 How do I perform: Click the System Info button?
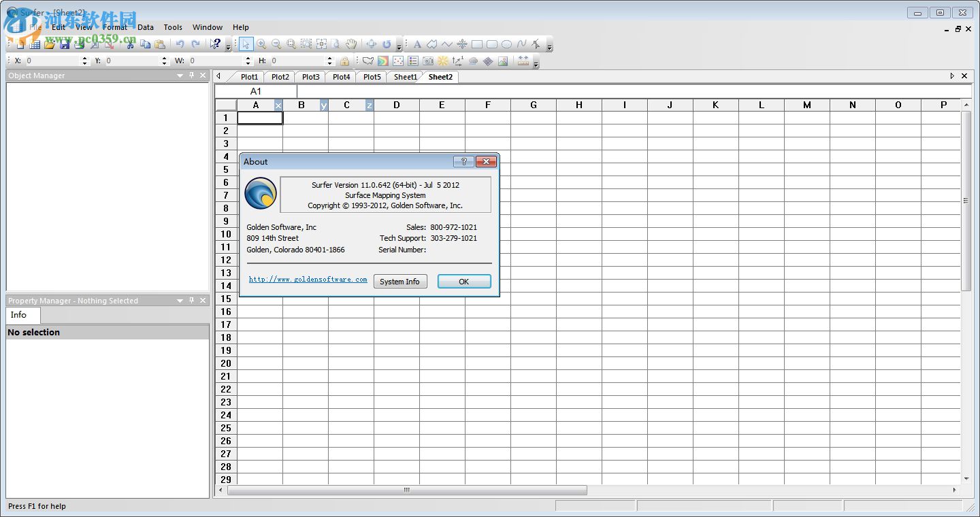tap(400, 282)
